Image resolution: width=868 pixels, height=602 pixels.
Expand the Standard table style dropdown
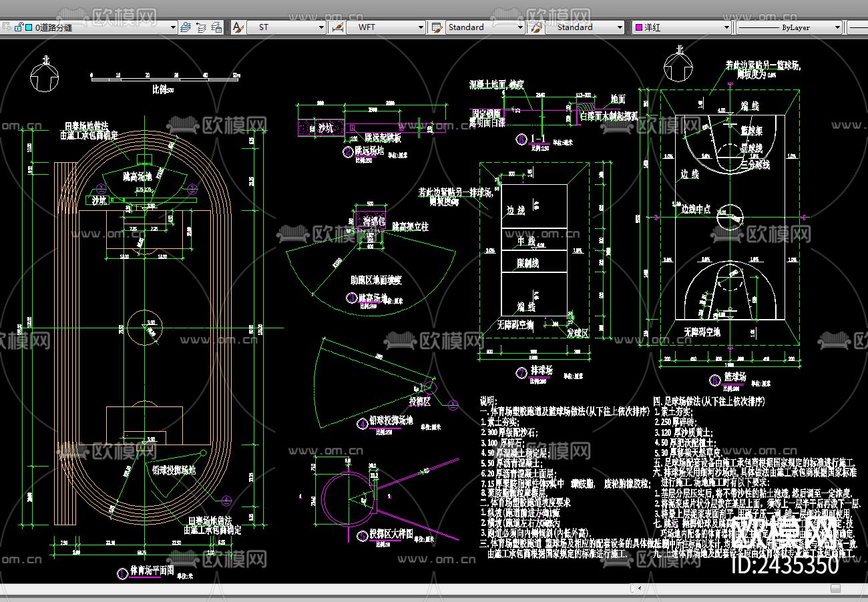click(520, 27)
